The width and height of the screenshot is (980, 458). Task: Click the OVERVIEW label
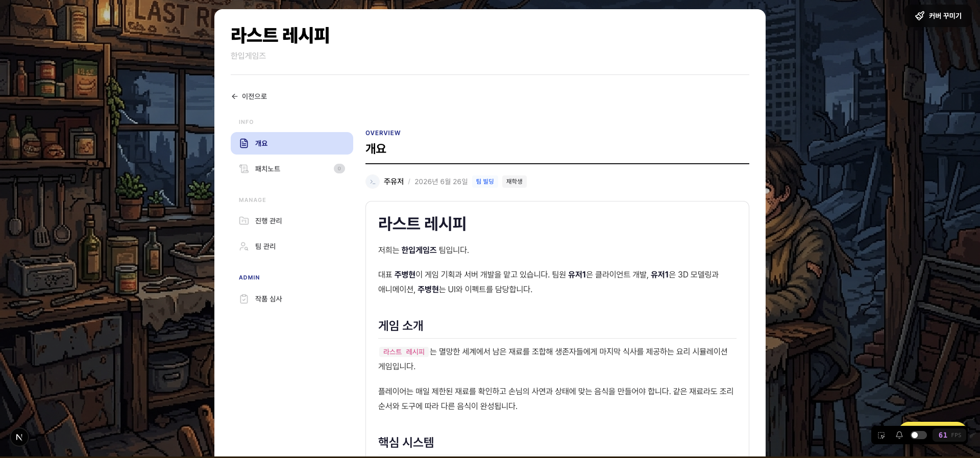(383, 133)
